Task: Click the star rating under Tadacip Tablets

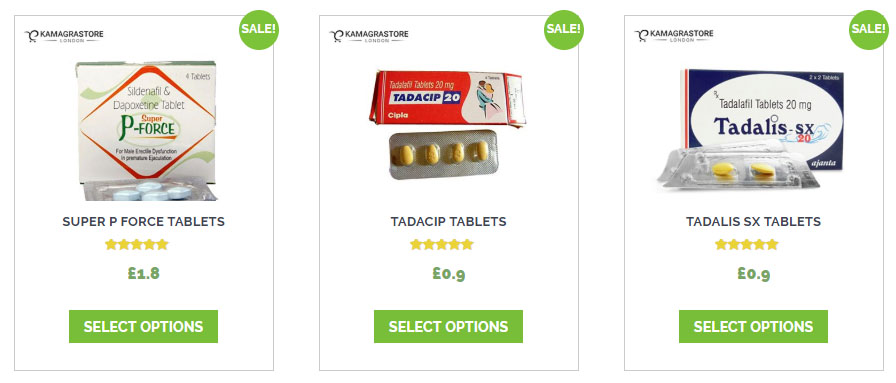Action: point(442,245)
